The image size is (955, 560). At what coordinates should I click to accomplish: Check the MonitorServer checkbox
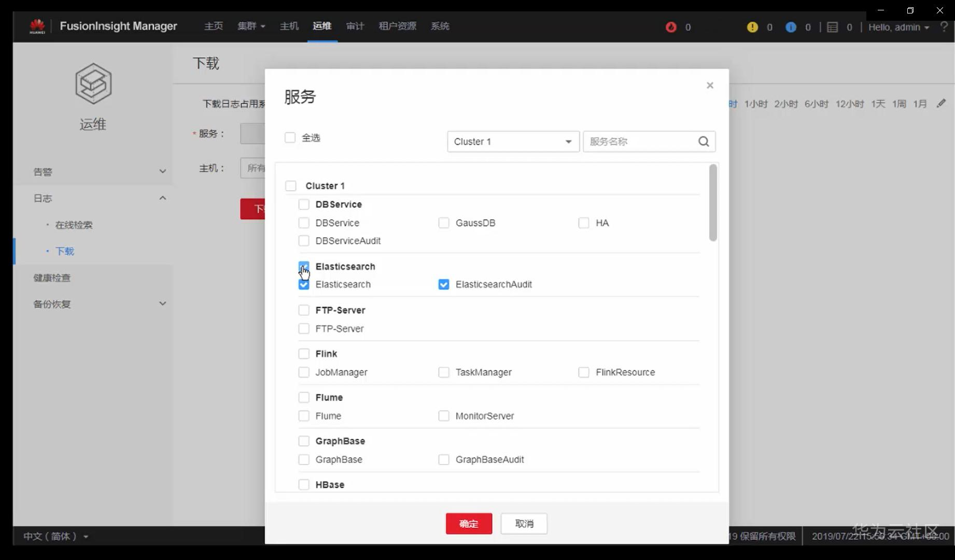tap(444, 416)
